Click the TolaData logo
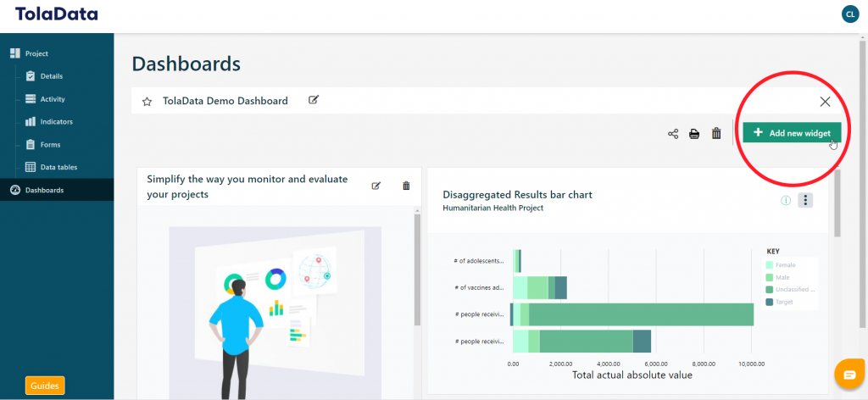 click(x=57, y=14)
